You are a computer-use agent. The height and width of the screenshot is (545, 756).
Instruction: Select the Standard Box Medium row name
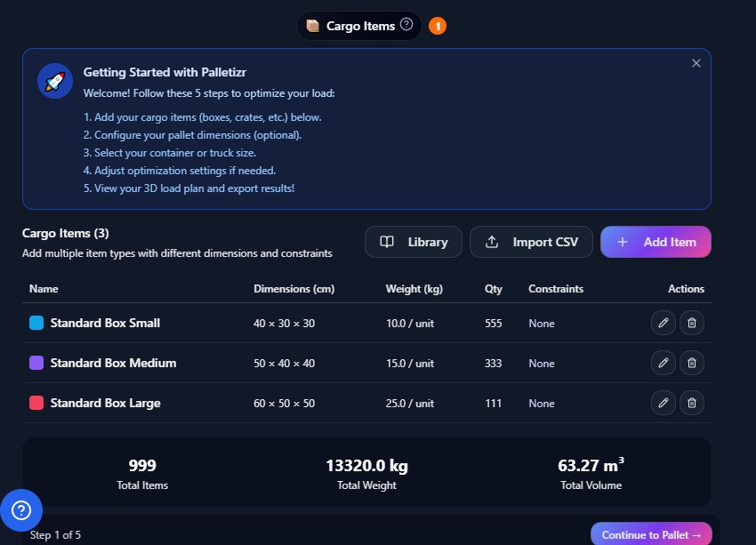click(113, 363)
